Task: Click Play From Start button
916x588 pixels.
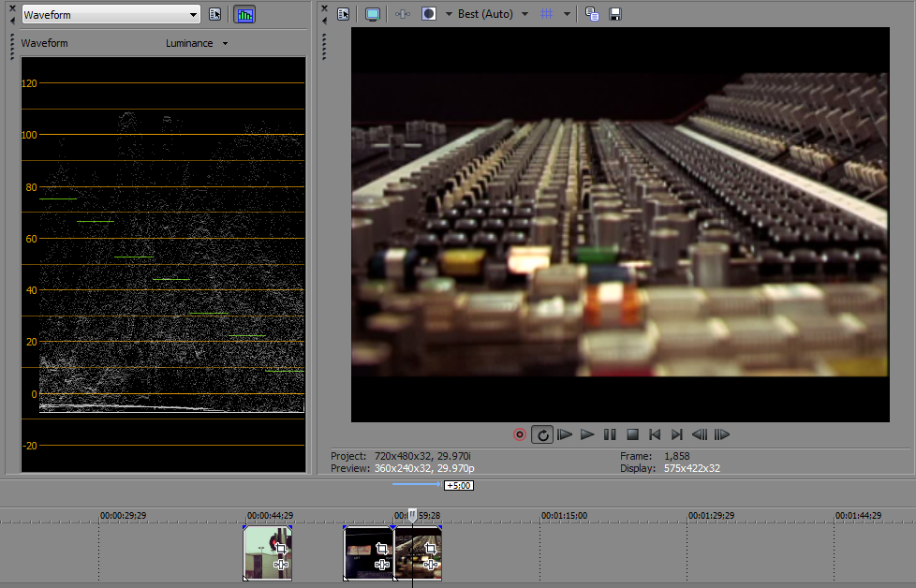Action: (565, 434)
